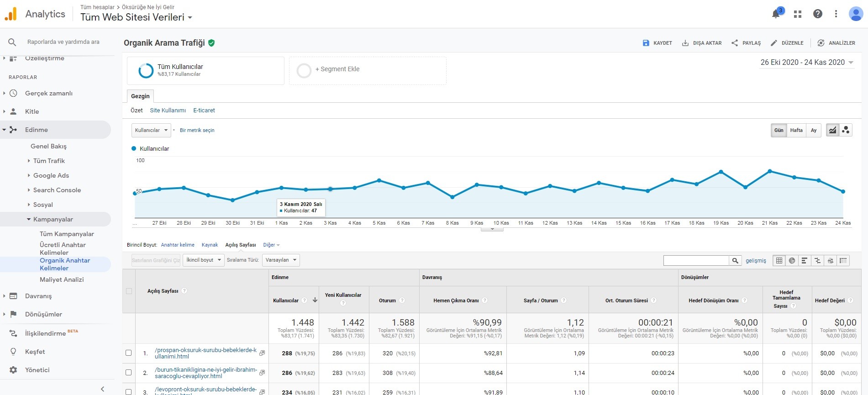Click the DIŞA AKTAR export button
Screen dimensions: 868x395
click(702, 43)
